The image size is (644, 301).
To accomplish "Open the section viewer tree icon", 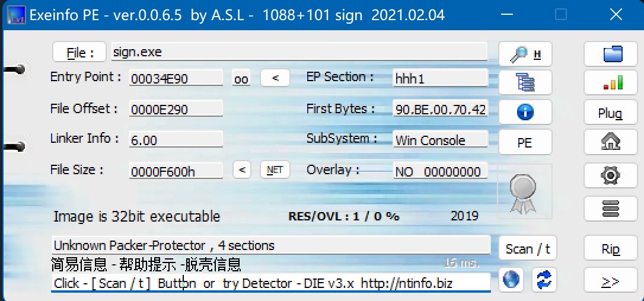I will point(525,82).
